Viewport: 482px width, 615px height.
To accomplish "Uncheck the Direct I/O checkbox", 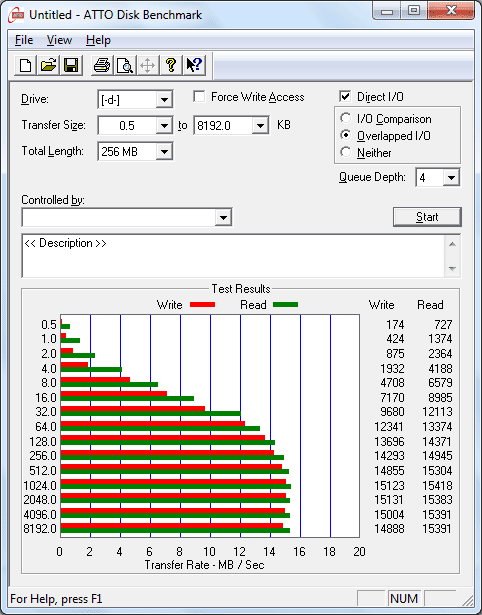I will 345,96.
